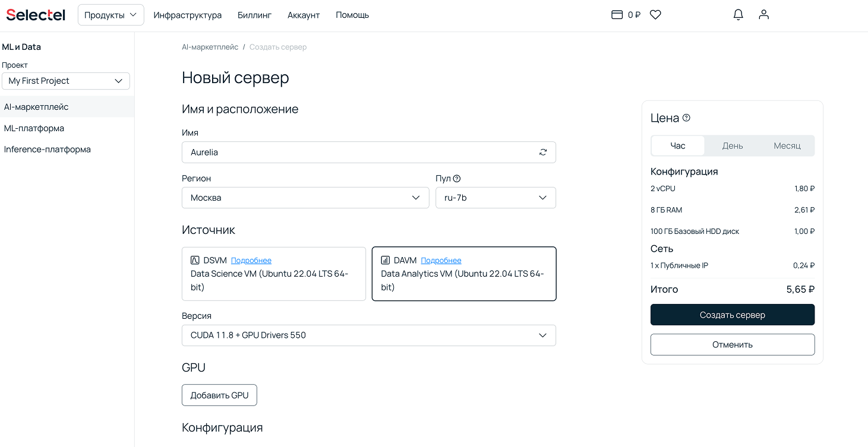Click the Selectel logo
The width and height of the screenshot is (868, 447).
coord(36,15)
